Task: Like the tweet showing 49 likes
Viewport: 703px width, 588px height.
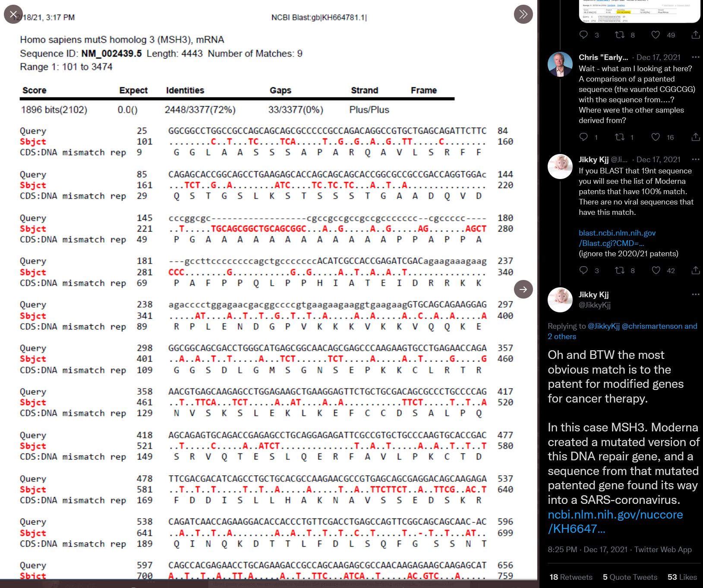Action: [656, 35]
